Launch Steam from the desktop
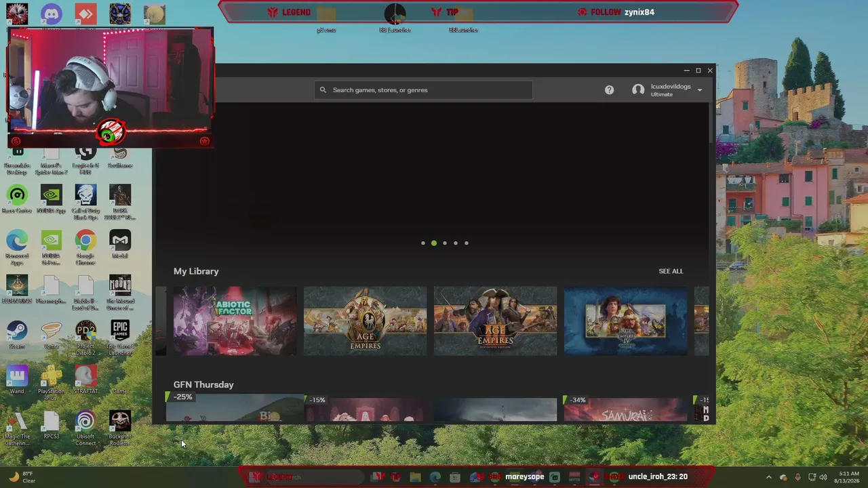The width and height of the screenshot is (868, 488). point(17,335)
